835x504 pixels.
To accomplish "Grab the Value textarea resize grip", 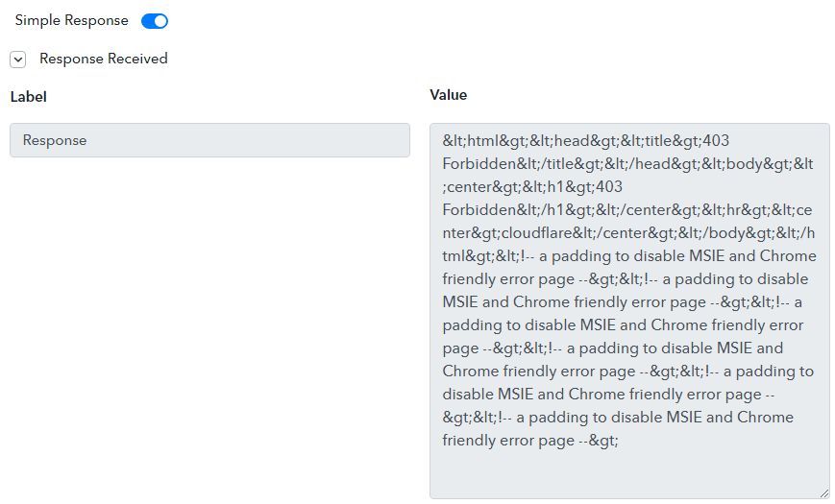I will (x=824, y=493).
